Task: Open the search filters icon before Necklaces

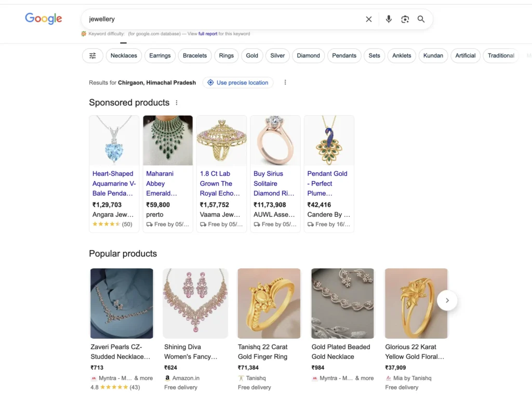Action: point(92,56)
